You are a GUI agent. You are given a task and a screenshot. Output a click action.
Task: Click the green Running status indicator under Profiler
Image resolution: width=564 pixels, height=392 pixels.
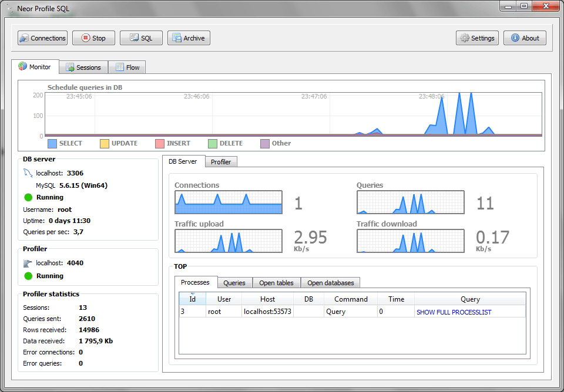tap(28, 276)
